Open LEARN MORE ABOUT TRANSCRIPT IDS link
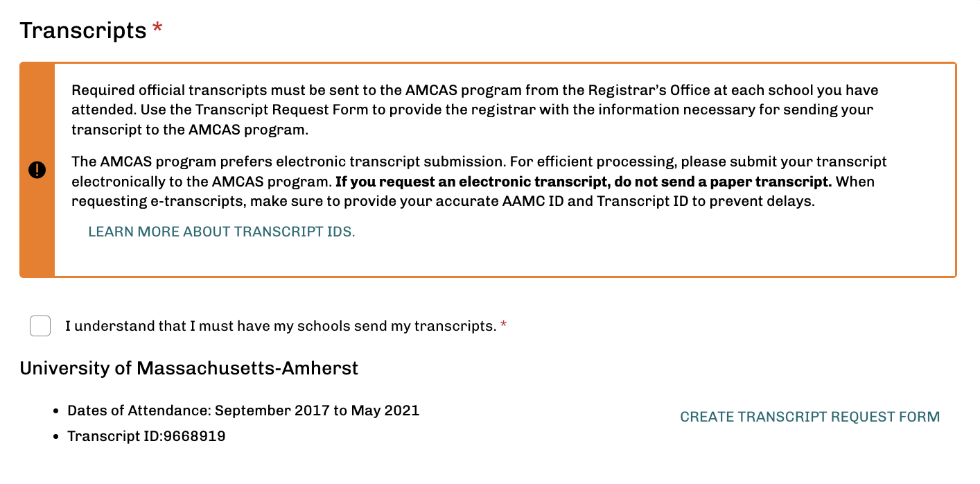The width and height of the screenshot is (980, 484). (221, 232)
